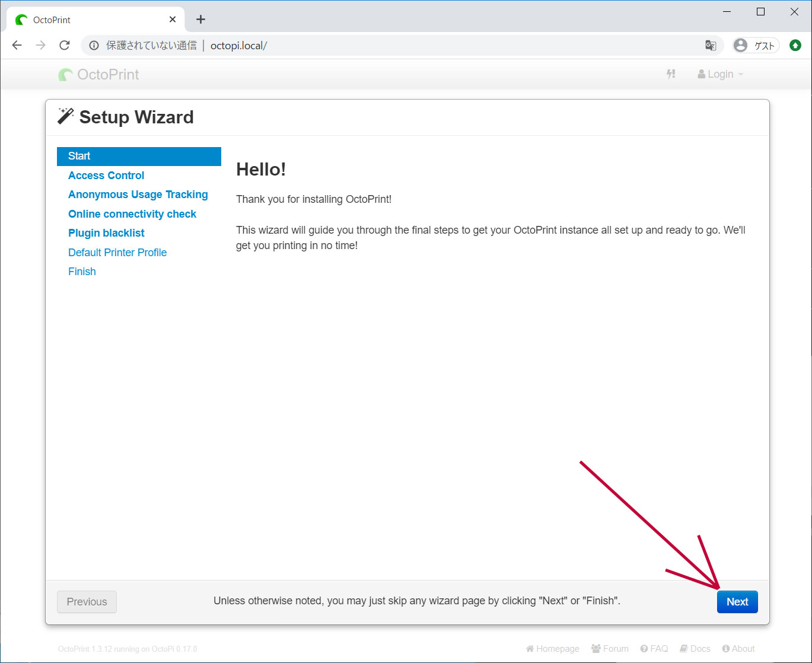Select the Start wizard step
This screenshot has height=663, width=812.
139,156
